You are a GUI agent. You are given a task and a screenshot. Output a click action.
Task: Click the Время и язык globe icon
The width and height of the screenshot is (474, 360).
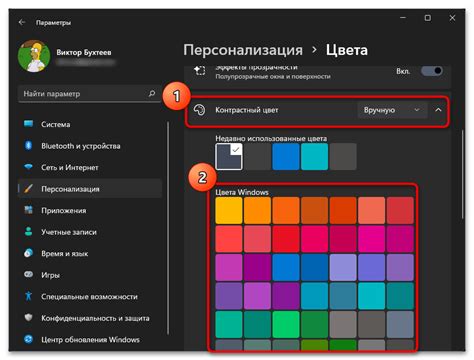(29, 253)
